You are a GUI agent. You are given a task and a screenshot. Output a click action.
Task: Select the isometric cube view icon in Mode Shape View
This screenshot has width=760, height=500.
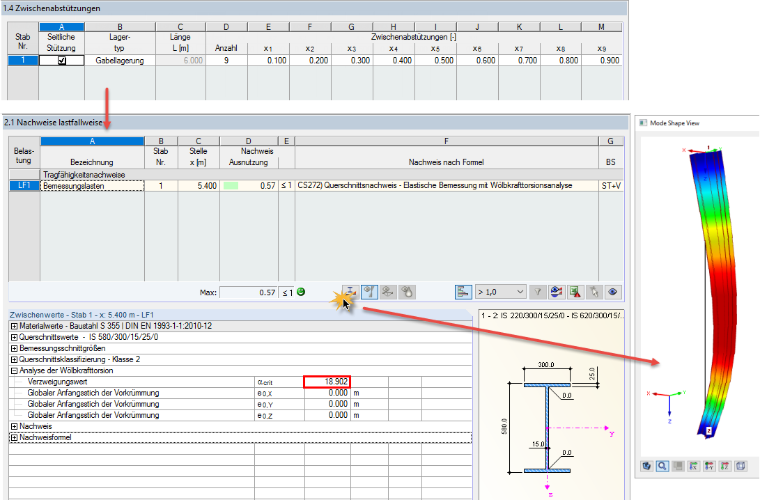[741, 466]
